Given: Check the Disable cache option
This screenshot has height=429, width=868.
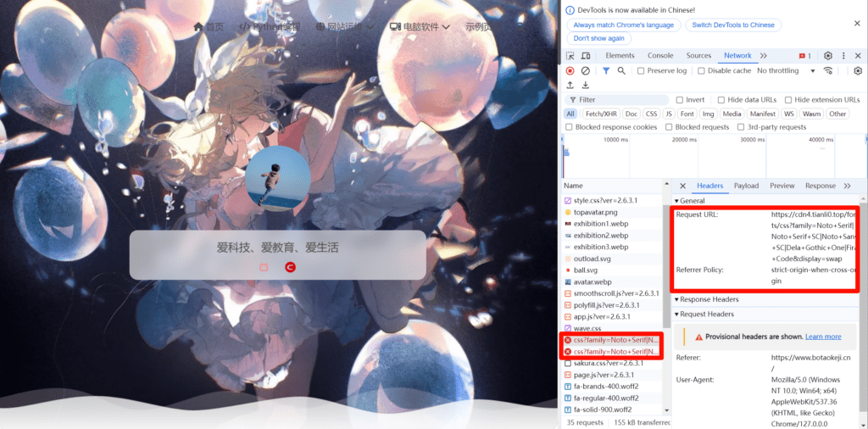Looking at the screenshot, I should coord(701,71).
